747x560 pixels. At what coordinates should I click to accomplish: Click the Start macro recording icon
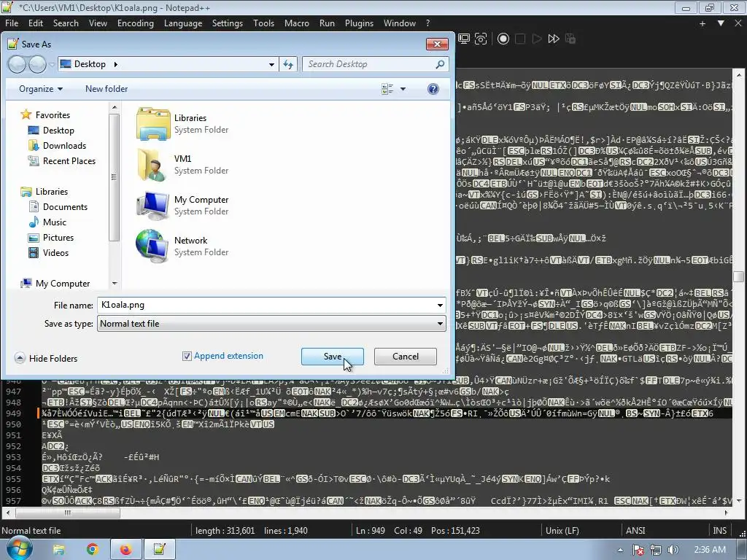coord(503,39)
